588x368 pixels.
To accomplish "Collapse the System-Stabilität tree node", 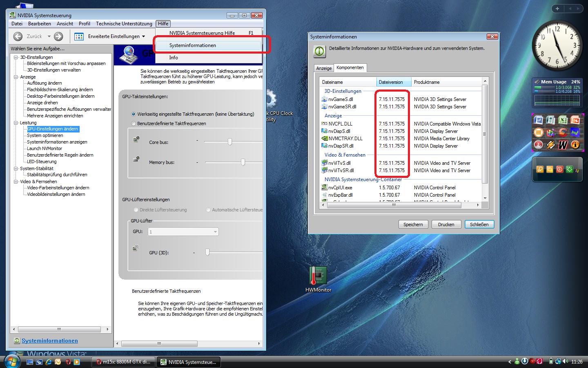I will [16, 168].
